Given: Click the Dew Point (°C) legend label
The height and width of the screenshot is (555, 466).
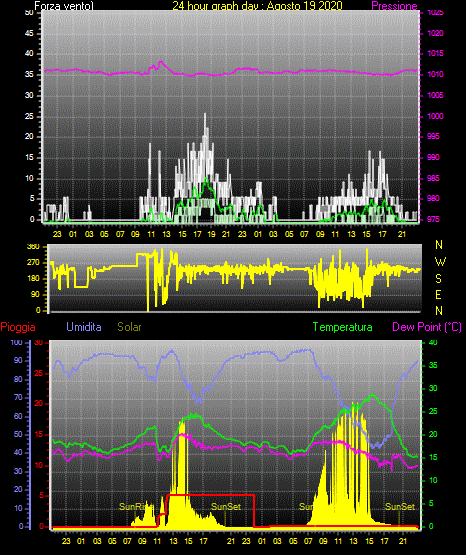Looking at the screenshot, I should coord(427,327).
